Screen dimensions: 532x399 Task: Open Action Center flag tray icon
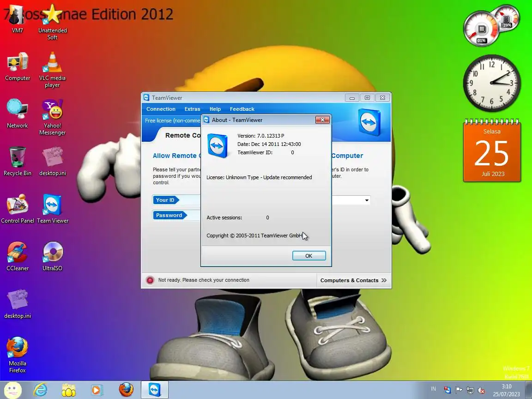coord(459,390)
